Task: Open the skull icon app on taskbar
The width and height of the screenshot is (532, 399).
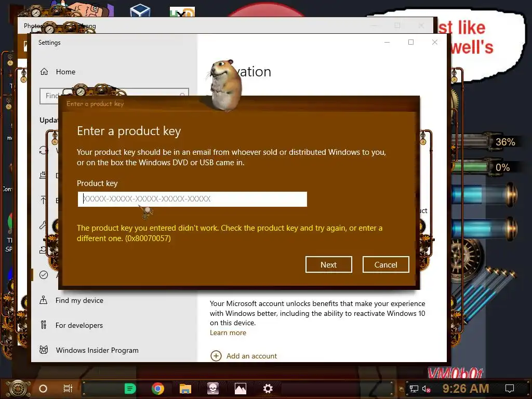Action: point(213,389)
